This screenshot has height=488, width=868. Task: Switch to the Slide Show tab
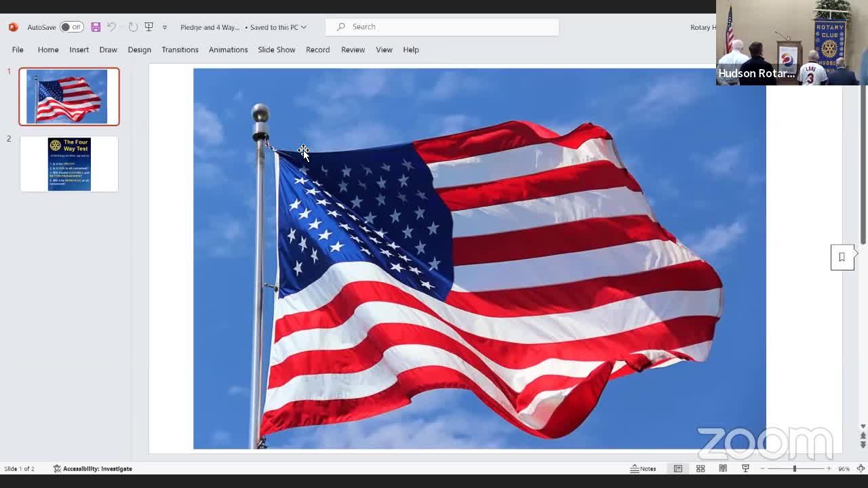[x=276, y=49]
